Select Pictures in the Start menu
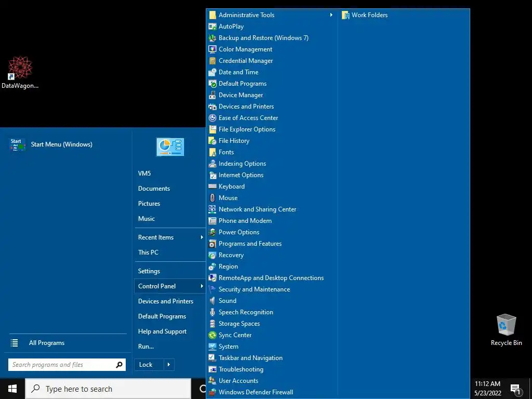The width and height of the screenshot is (532, 399). tap(149, 204)
